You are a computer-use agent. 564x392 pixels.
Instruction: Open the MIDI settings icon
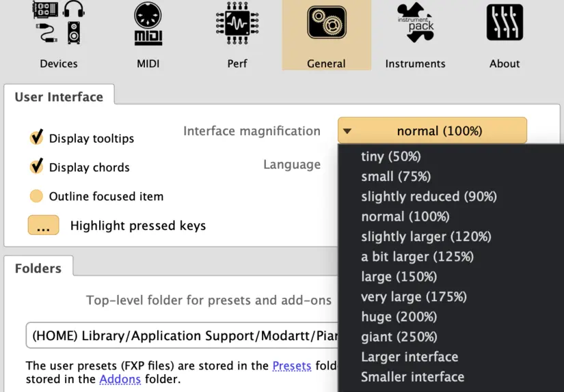point(148,24)
